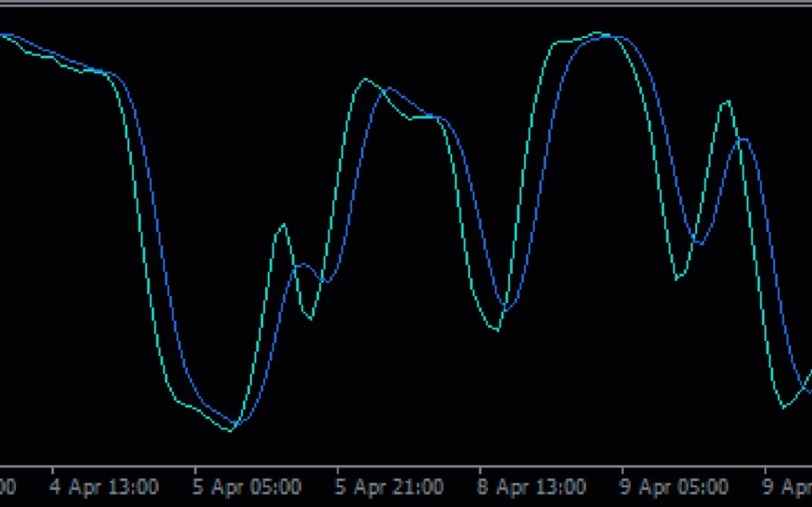
Task: Select the blue line's final peak after 9 Apr 05:00
Action: 742,139
